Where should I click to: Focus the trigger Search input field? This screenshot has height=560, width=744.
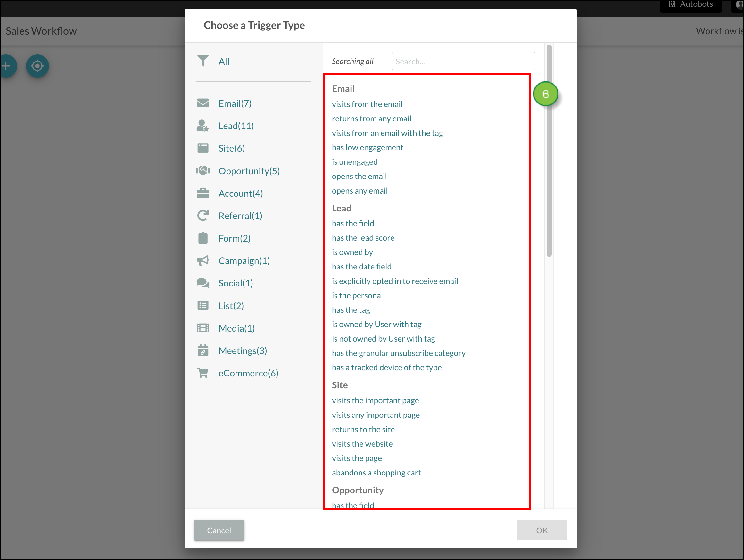[463, 61]
